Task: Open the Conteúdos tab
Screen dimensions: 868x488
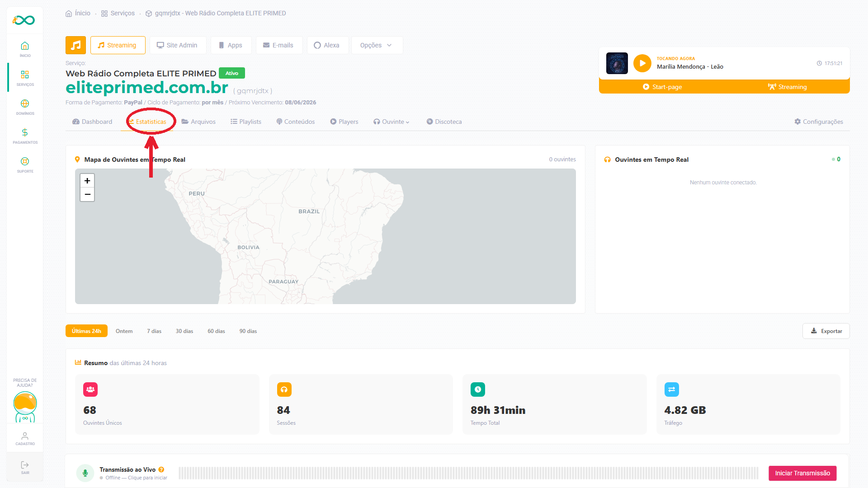Action: pyautogui.click(x=296, y=122)
